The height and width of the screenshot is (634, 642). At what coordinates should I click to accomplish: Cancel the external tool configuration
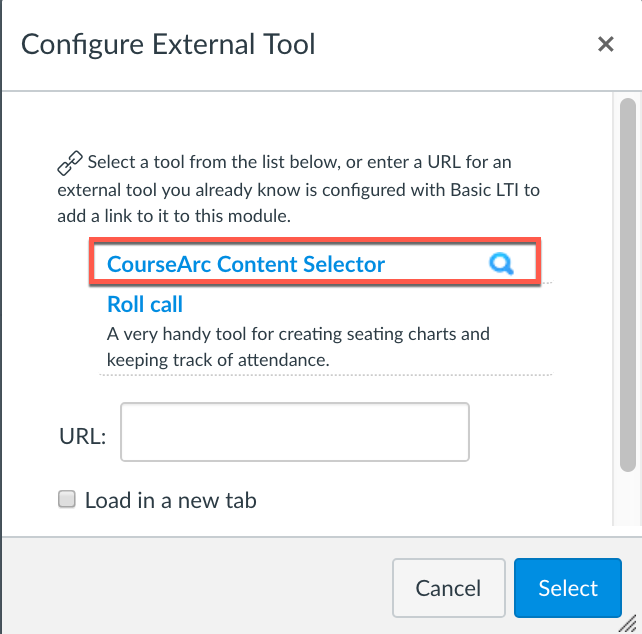[x=449, y=588]
